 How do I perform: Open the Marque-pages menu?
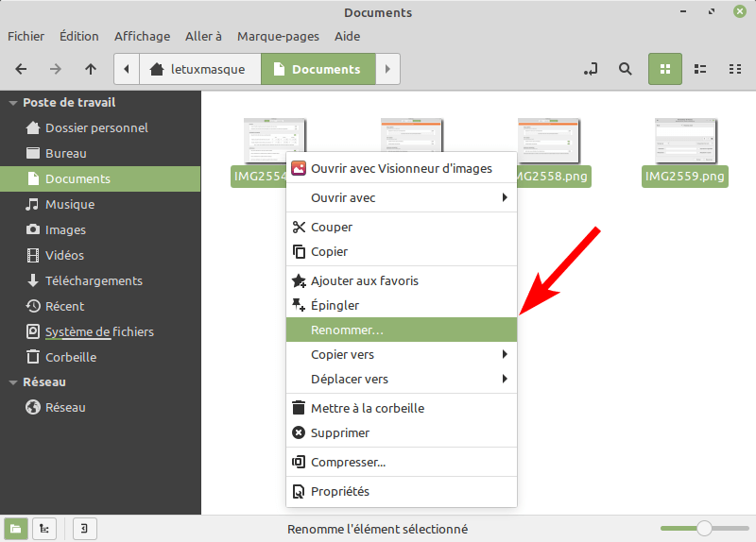pos(278,37)
